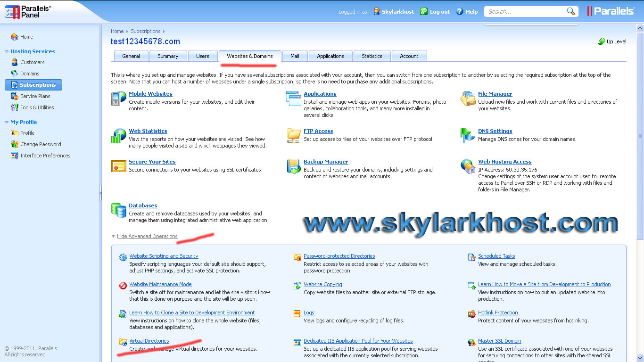Open Interface Preferences in the sidebar
This screenshot has height=362, width=644.
45,156
